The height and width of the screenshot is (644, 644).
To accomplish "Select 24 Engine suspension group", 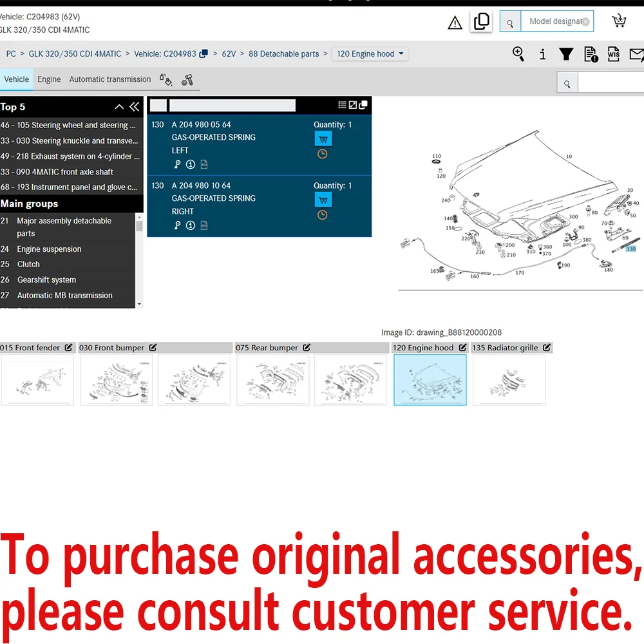I will click(68, 249).
